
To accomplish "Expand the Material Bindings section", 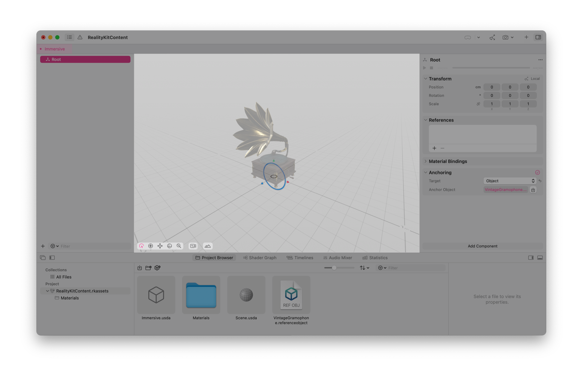I will click(x=426, y=161).
